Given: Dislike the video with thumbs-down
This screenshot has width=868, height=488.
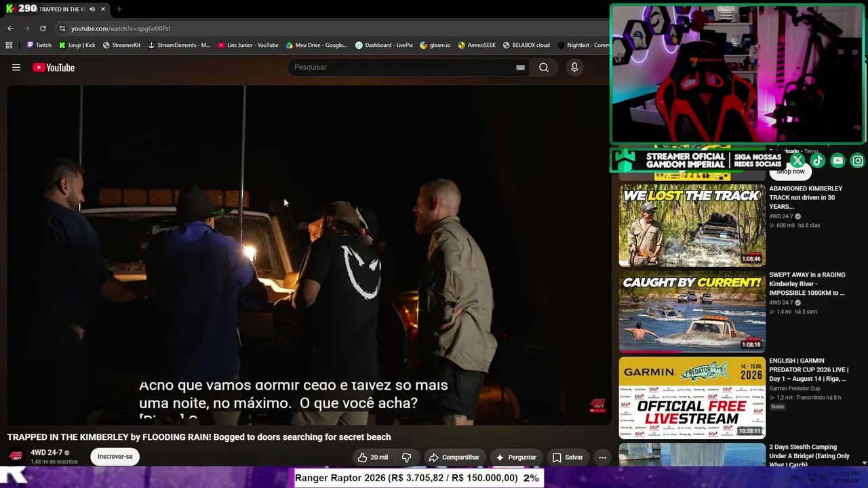Looking at the screenshot, I should coord(407,457).
